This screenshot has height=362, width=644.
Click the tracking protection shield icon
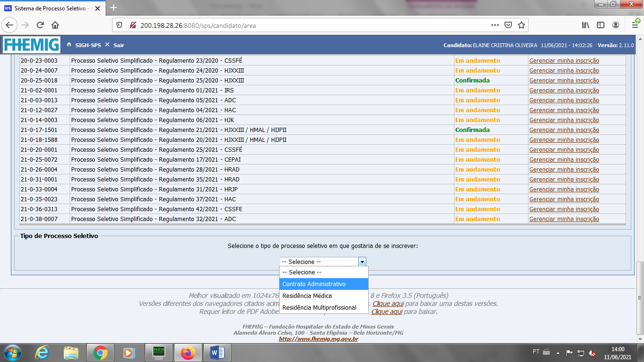coord(119,25)
